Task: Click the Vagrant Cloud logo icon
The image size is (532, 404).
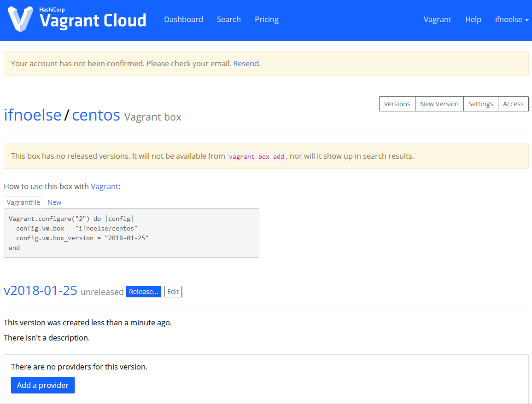Action: coord(20,19)
